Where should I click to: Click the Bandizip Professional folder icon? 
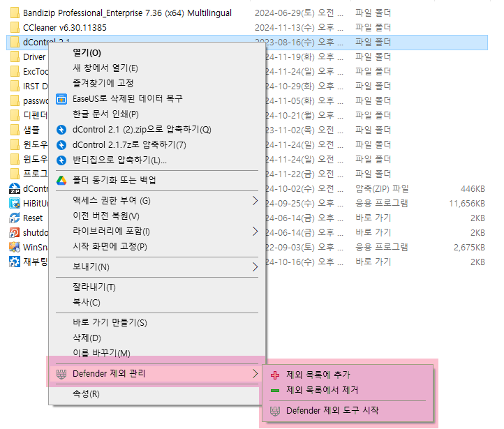pyautogui.click(x=15, y=13)
